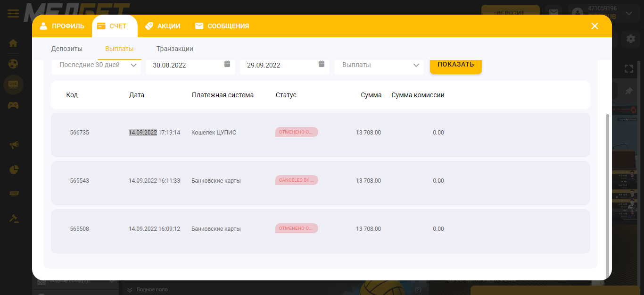
Task: Open the football sports icon in sidebar
Action: (13, 63)
